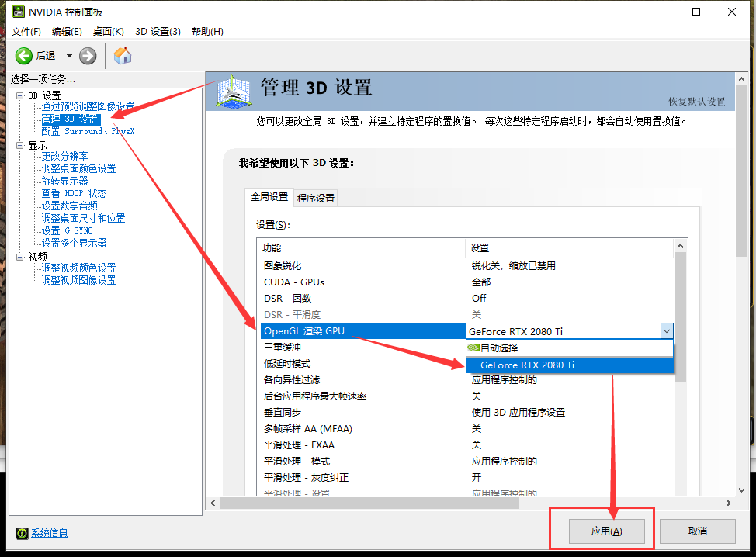Click the 应用(A) apply button

(606, 531)
